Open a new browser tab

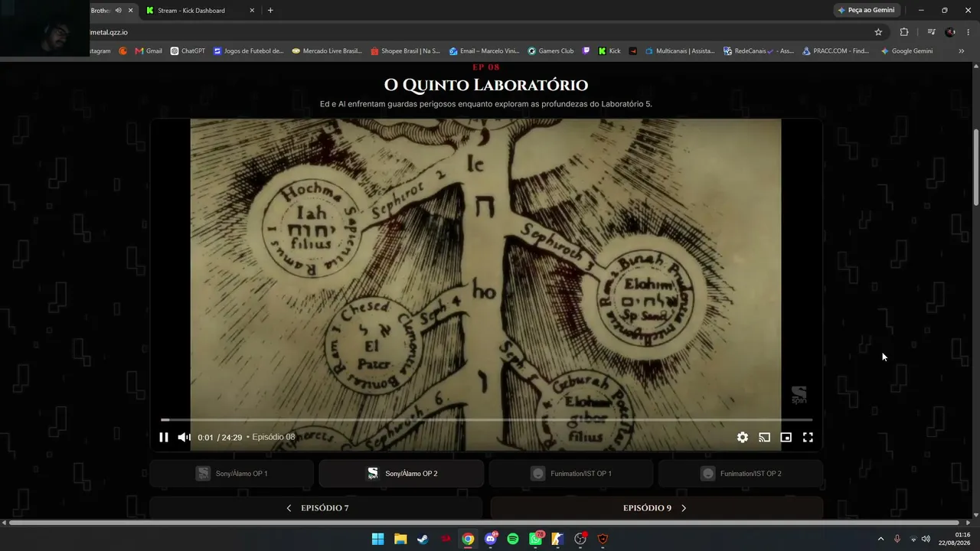click(x=270, y=11)
